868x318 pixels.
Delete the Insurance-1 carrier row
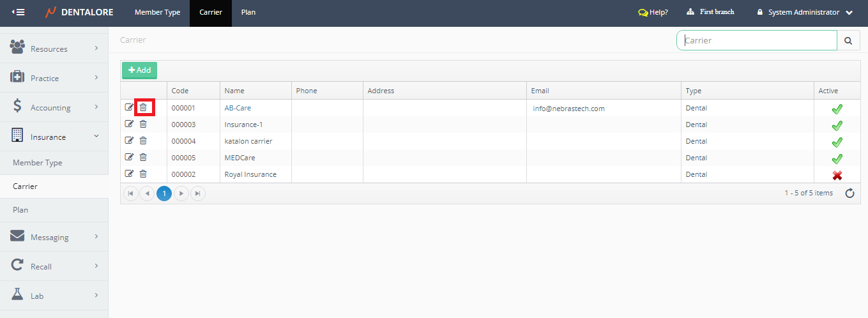coord(143,124)
